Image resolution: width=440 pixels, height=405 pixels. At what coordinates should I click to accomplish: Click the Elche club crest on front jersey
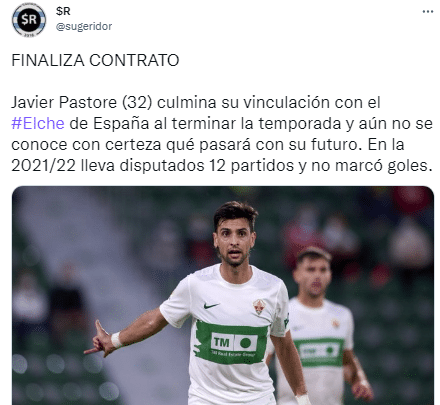259,307
